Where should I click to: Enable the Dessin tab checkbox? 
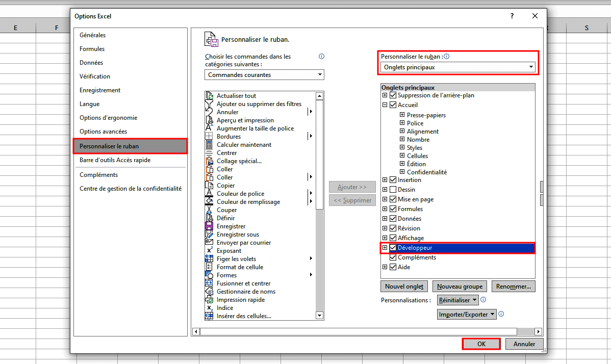click(393, 190)
